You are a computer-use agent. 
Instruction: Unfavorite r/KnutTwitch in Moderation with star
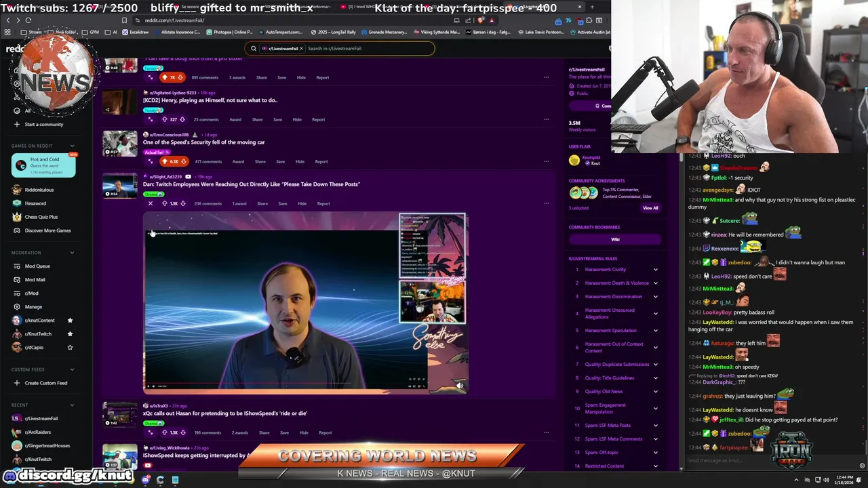(x=70, y=334)
